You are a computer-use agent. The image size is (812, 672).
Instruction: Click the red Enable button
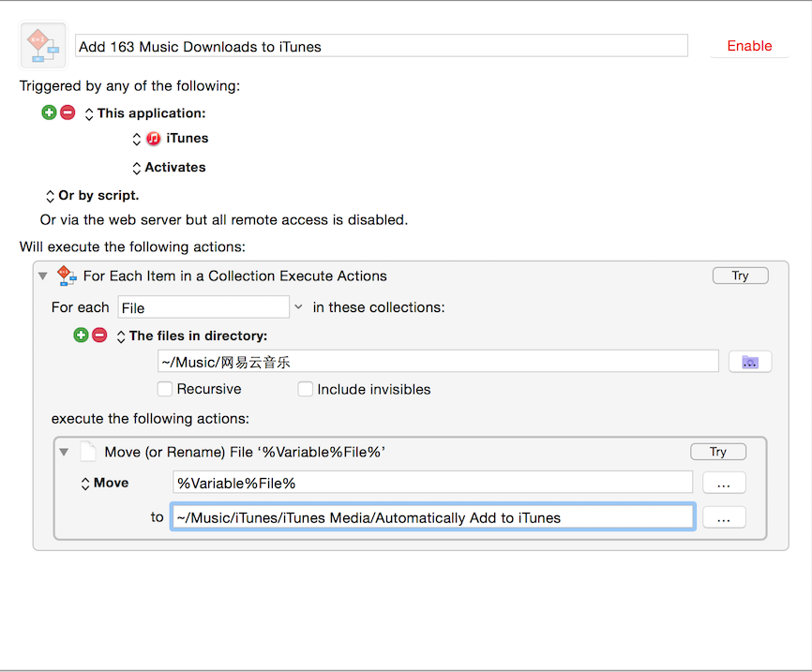click(749, 46)
